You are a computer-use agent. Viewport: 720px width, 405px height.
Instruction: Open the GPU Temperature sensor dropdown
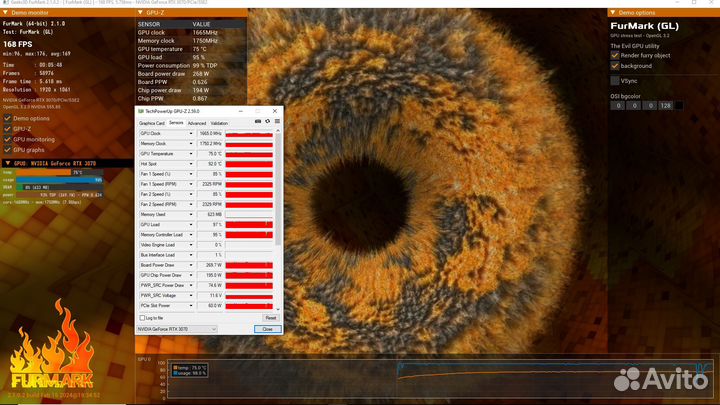coord(191,154)
